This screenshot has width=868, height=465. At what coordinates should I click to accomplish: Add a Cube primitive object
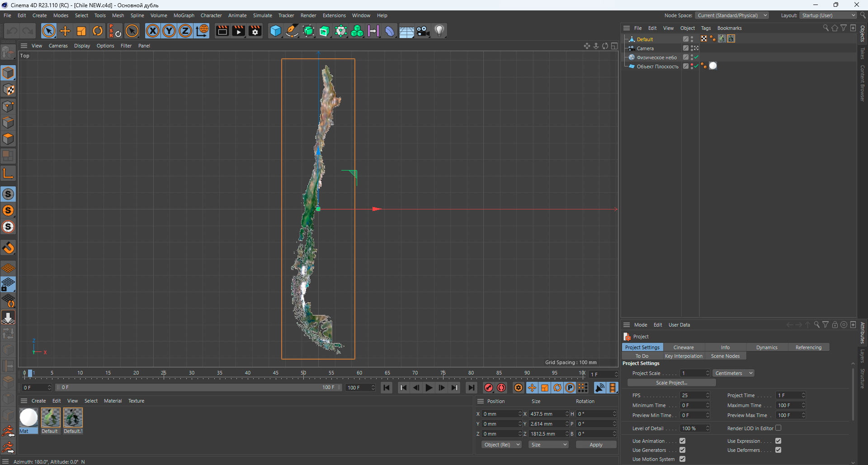pyautogui.click(x=275, y=31)
